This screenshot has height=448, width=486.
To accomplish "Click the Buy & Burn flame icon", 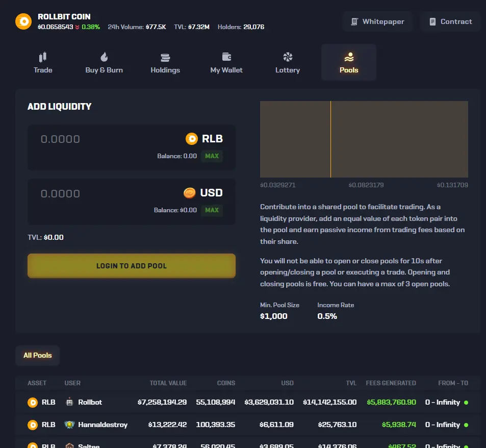I will click(104, 57).
